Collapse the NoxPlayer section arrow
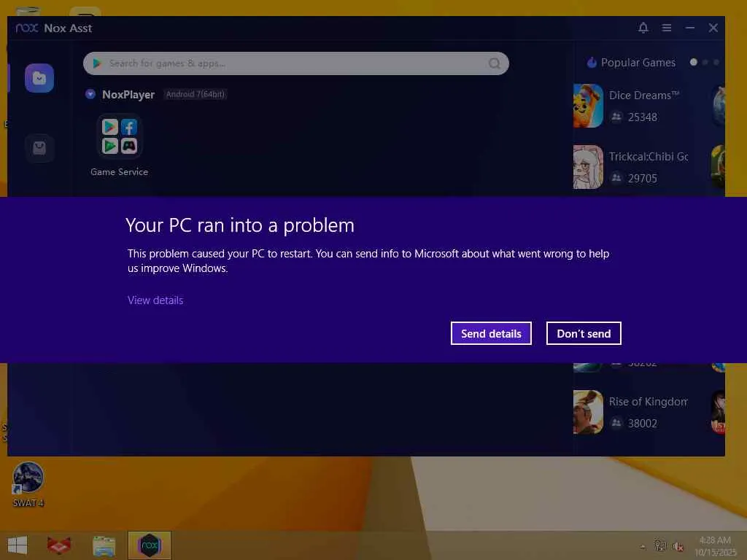This screenshot has width=747, height=560. tap(90, 94)
